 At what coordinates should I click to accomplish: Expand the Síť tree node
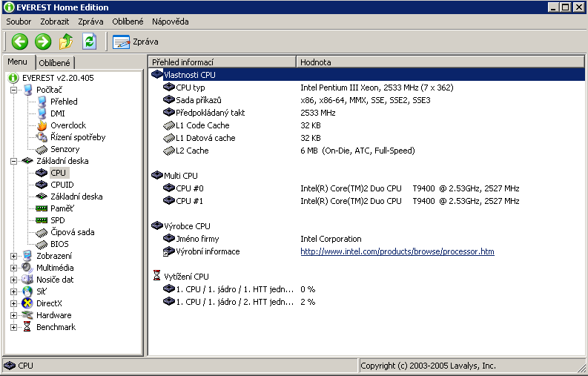pos(14,292)
